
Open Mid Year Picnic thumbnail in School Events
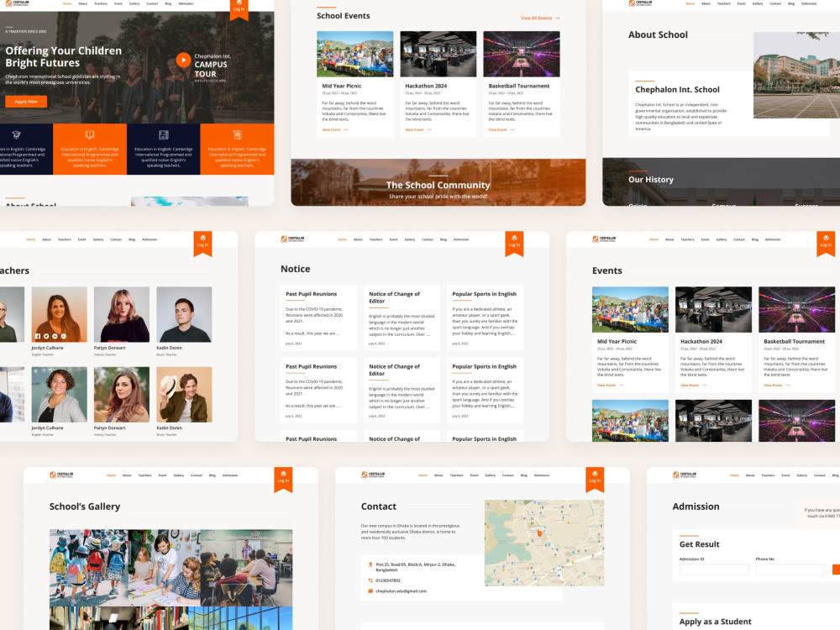coord(354,54)
